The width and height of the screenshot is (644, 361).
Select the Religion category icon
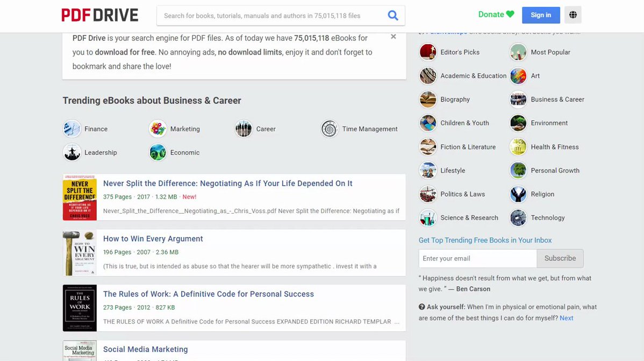tap(518, 194)
